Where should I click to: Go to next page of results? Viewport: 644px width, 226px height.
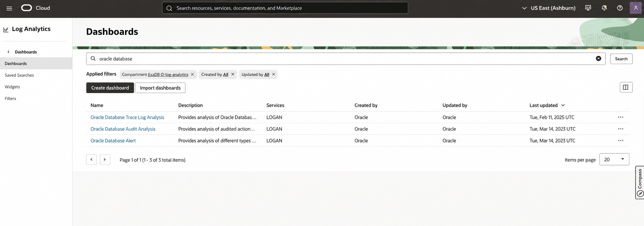coord(105,159)
